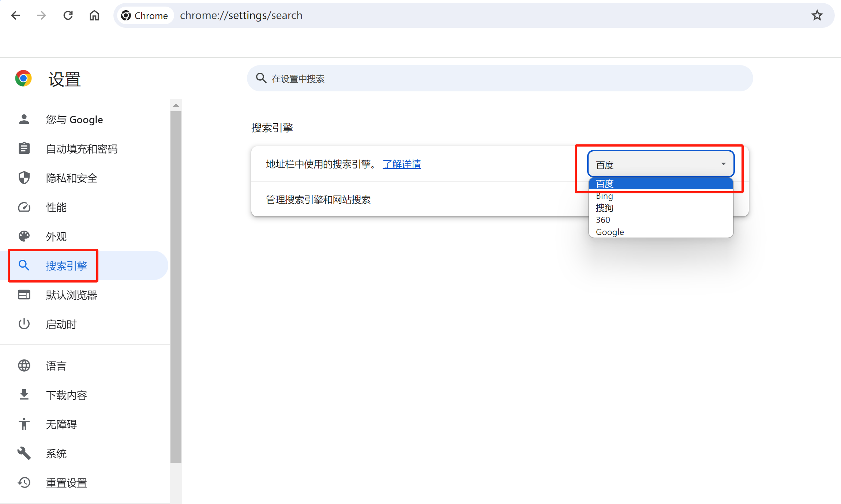841x504 pixels.
Task: Open the Reset settings menu item
Action: [66, 483]
